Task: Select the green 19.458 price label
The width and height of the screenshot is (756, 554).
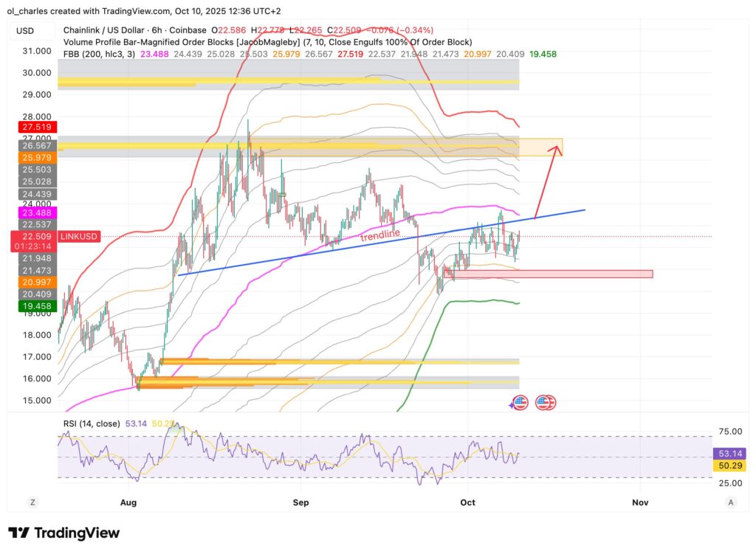Action: pos(35,305)
